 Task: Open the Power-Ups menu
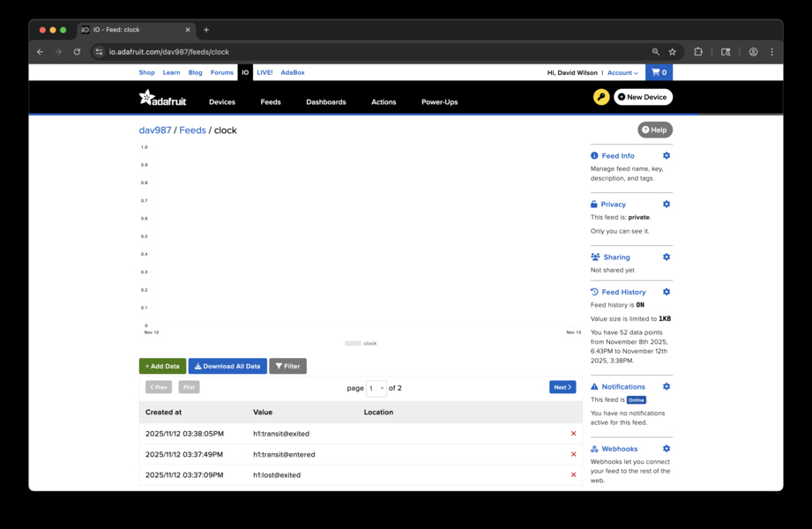pos(439,101)
